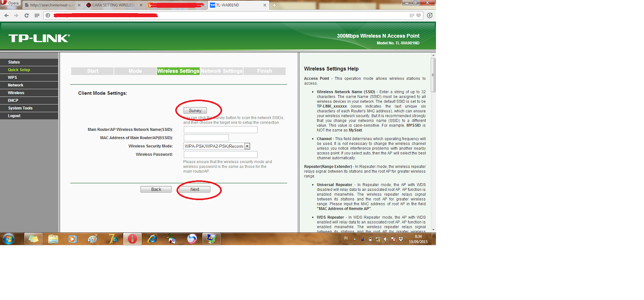Close the searchinterneat tab
The height and width of the screenshot is (300, 644).
pyautogui.click(x=79, y=5)
